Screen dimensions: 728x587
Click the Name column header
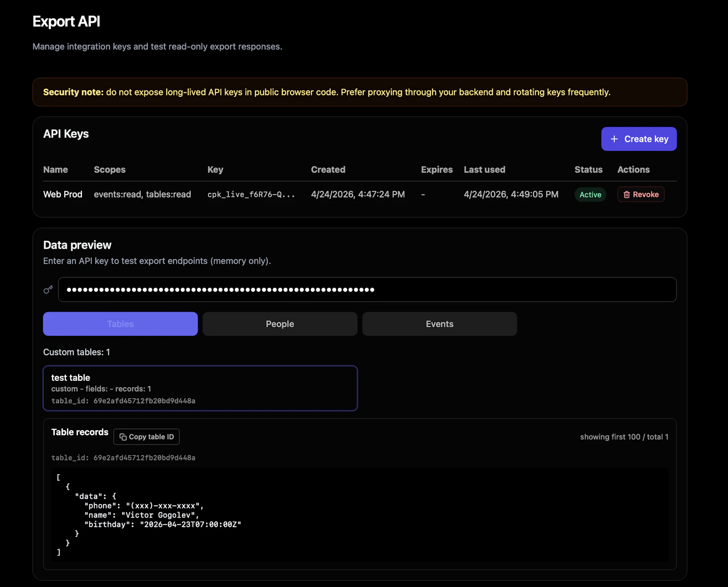[x=56, y=170]
